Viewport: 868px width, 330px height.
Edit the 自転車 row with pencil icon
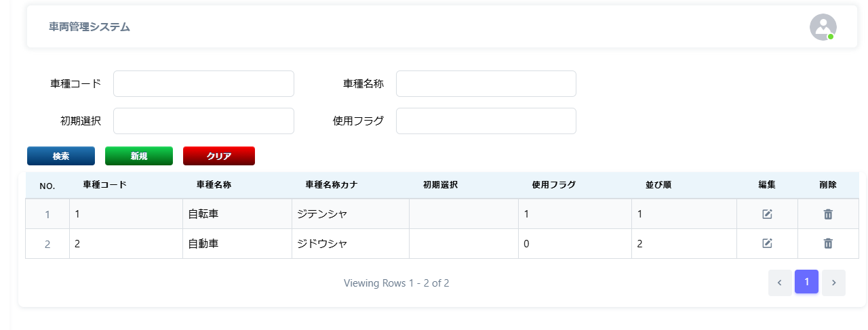point(767,214)
